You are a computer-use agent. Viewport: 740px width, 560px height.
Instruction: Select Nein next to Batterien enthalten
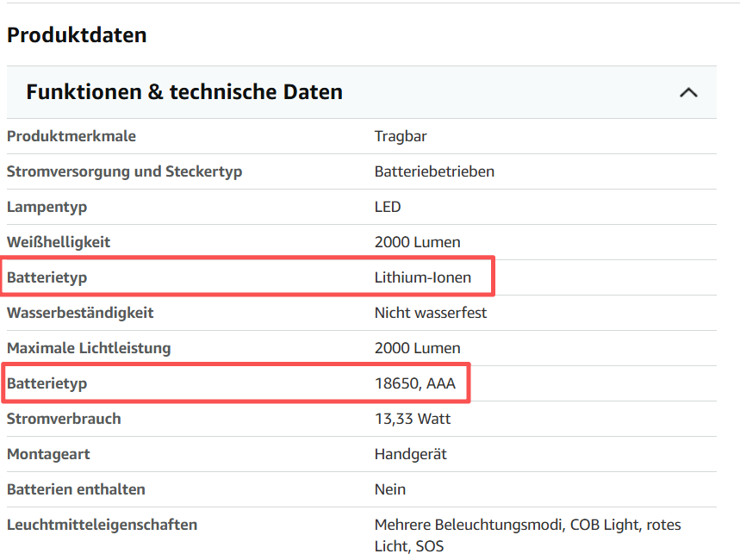(390, 489)
